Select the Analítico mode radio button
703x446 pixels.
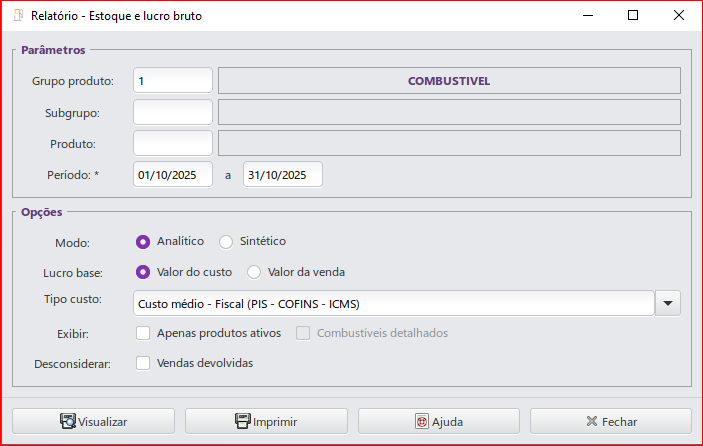pos(143,241)
